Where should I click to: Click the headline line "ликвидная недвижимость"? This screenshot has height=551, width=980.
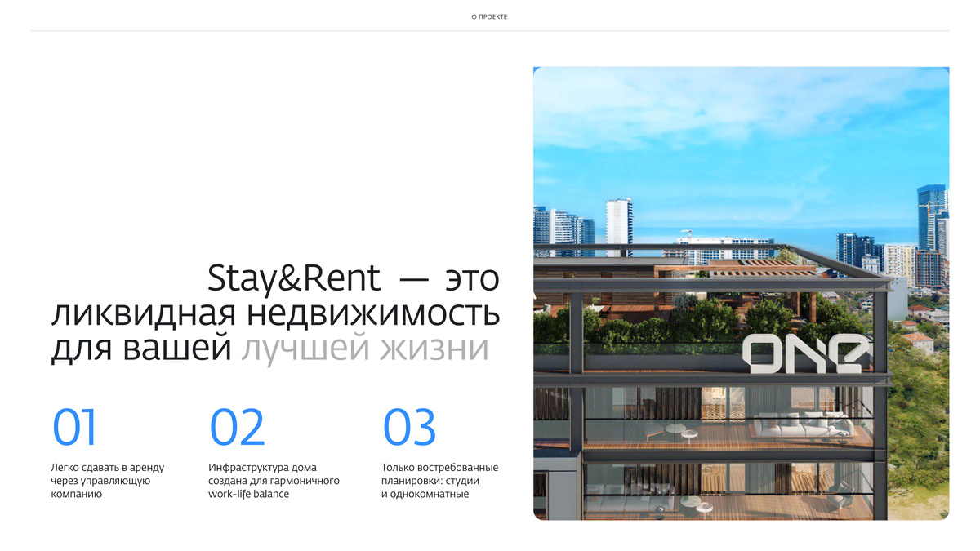tap(275, 313)
